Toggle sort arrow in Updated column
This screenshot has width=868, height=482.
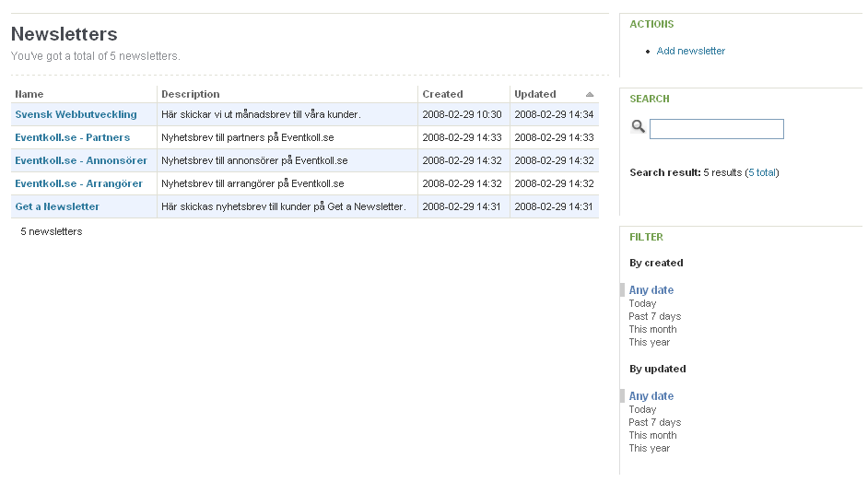coord(590,95)
